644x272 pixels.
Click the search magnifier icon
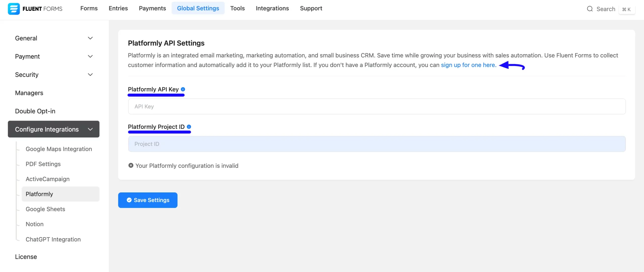pos(590,9)
